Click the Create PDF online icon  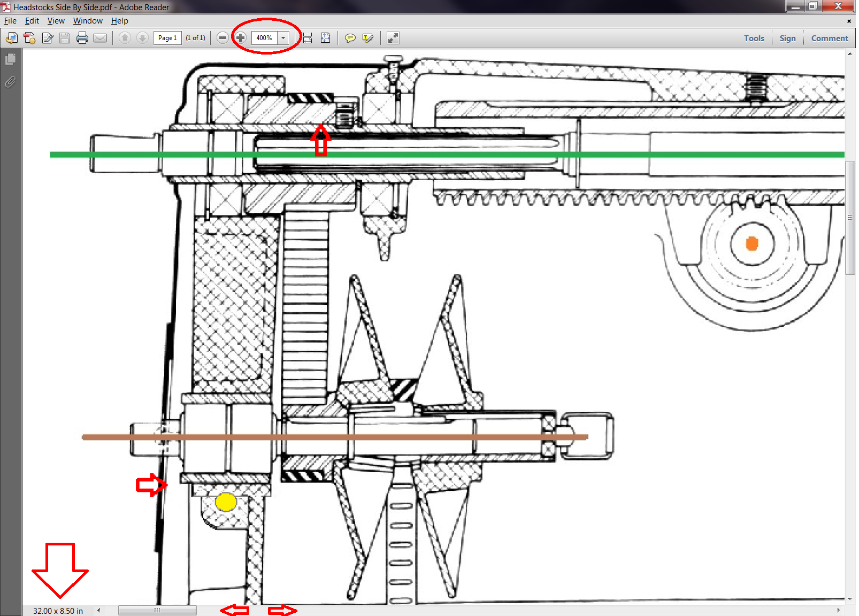(12, 38)
